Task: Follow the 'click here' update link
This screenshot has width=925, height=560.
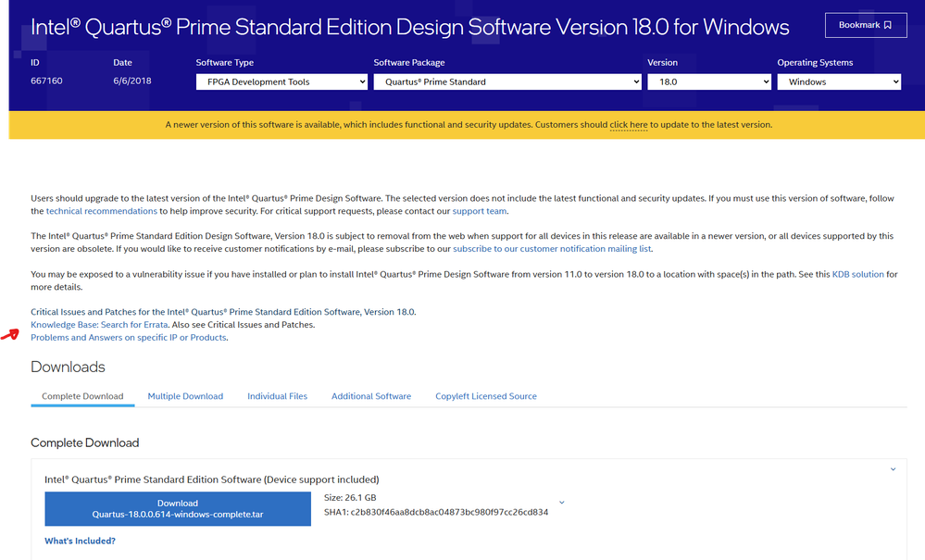Action: pos(629,125)
